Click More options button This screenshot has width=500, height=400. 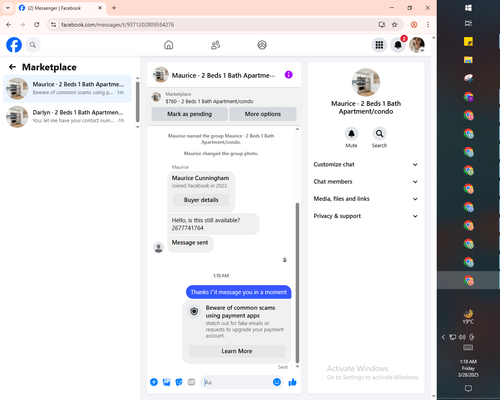pyautogui.click(x=263, y=114)
